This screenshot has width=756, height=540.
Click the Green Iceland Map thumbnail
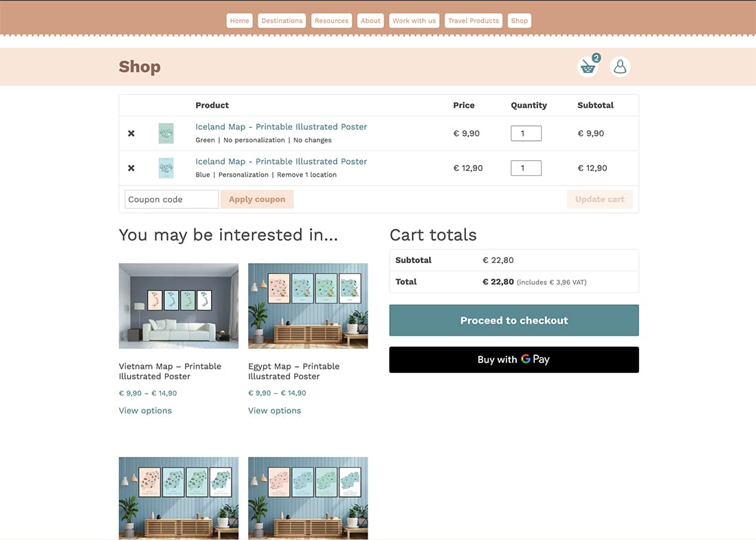166,133
